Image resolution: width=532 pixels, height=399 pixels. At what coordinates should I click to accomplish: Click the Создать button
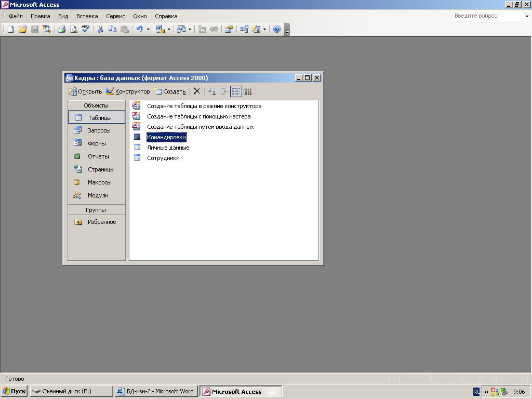click(x=170, y=91)
